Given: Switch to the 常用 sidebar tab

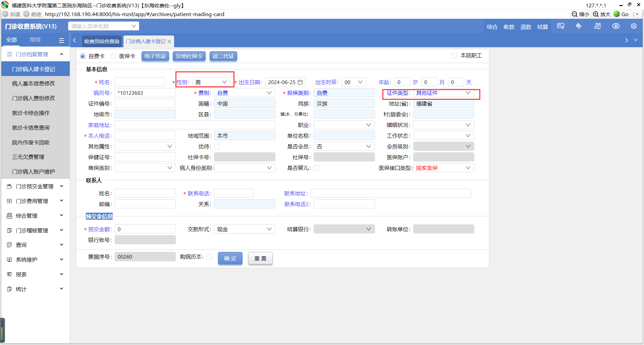Looking at the screenshot, I should (35, 40).
